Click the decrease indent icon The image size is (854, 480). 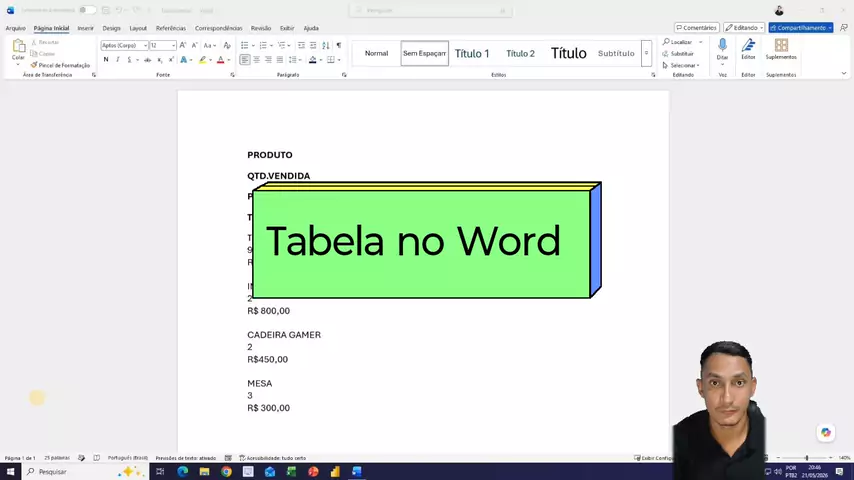point(301,45)
